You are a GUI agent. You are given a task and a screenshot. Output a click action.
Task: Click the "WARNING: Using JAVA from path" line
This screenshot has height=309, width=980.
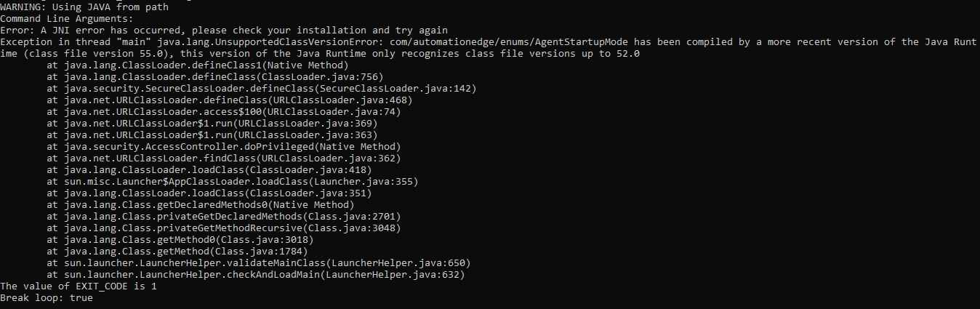(84, 7)
